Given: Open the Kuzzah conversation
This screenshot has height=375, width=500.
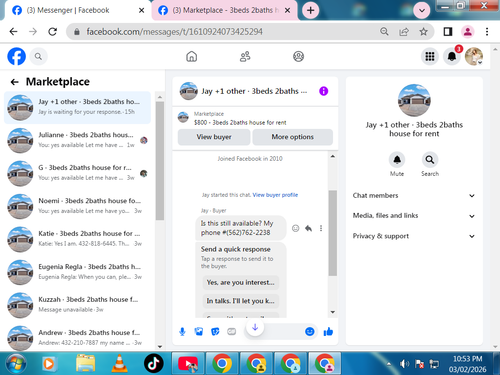Looking at the screenshot, I should (77, 305).
